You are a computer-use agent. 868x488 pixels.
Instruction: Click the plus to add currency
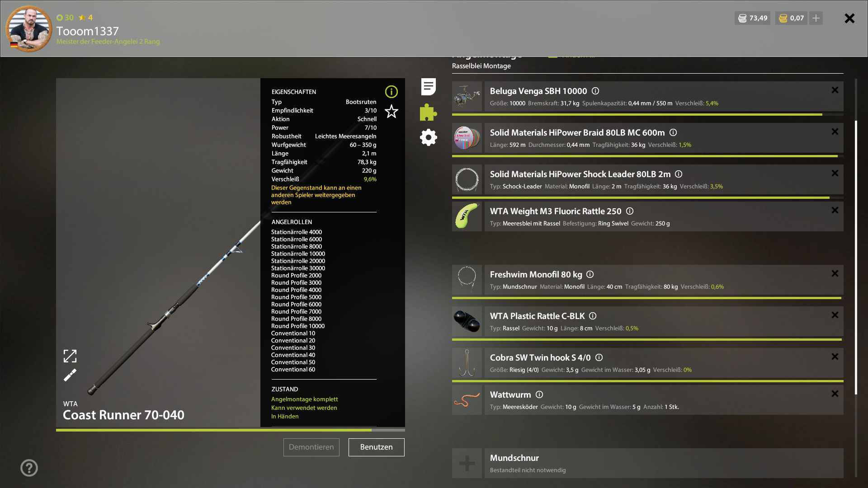[816, 18]
